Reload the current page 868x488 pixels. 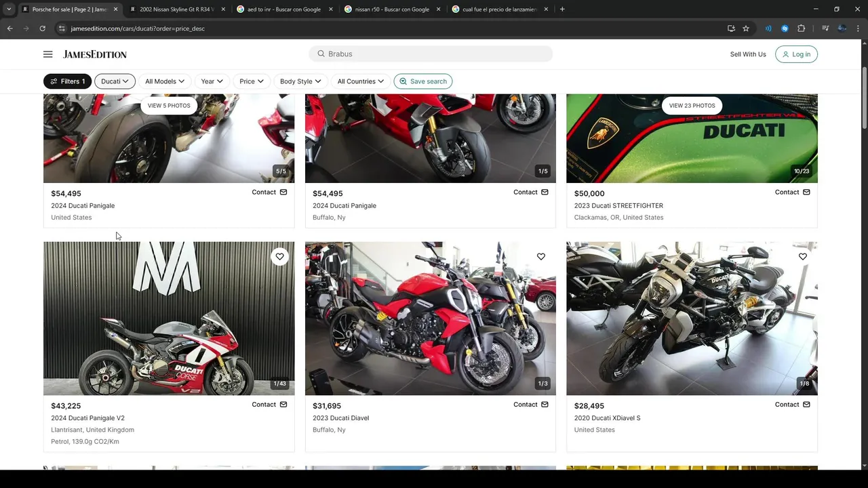coord(42,28)
